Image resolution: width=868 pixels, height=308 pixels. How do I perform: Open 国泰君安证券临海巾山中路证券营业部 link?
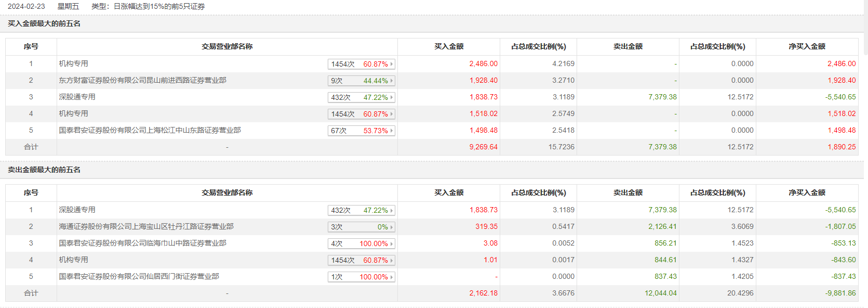click(x=142, y=243)
